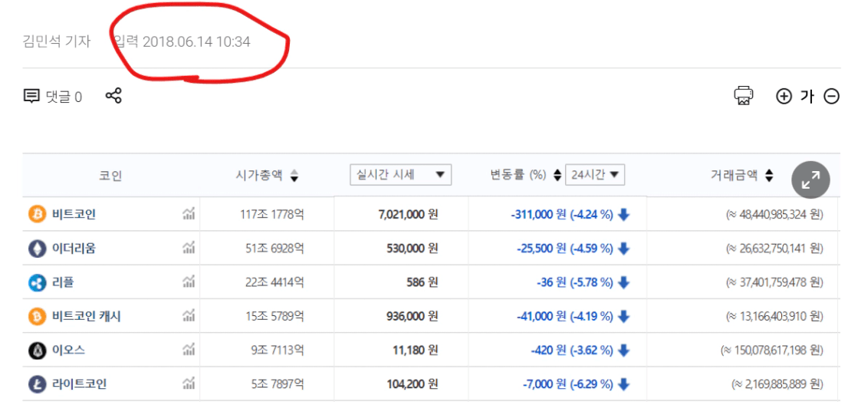The image size is (868, 402).
Task: Click the chart icon for 이오스
Action: point(189,351)
